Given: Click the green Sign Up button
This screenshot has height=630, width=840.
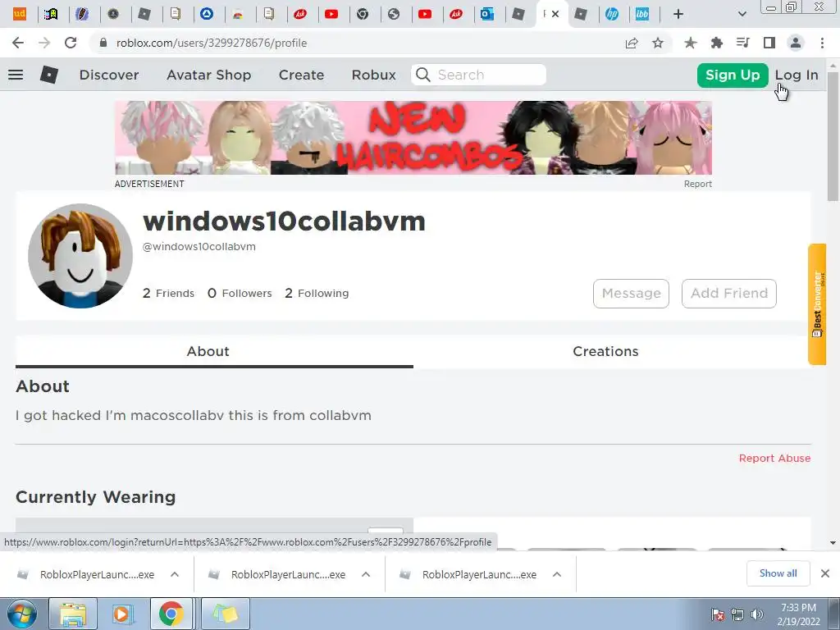Looking at the screenshot, I should pyautogui.click(x=733, y=75).
